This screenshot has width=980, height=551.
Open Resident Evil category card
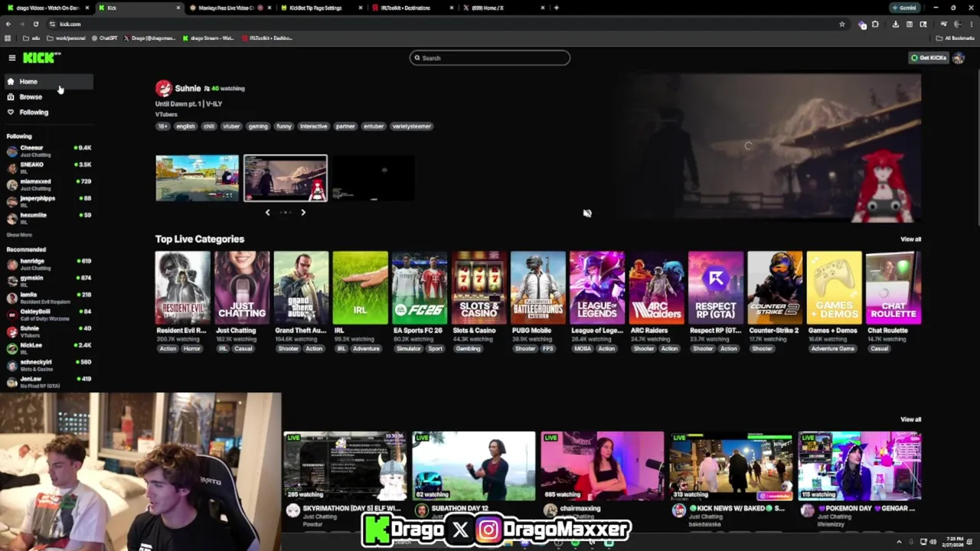182,288
